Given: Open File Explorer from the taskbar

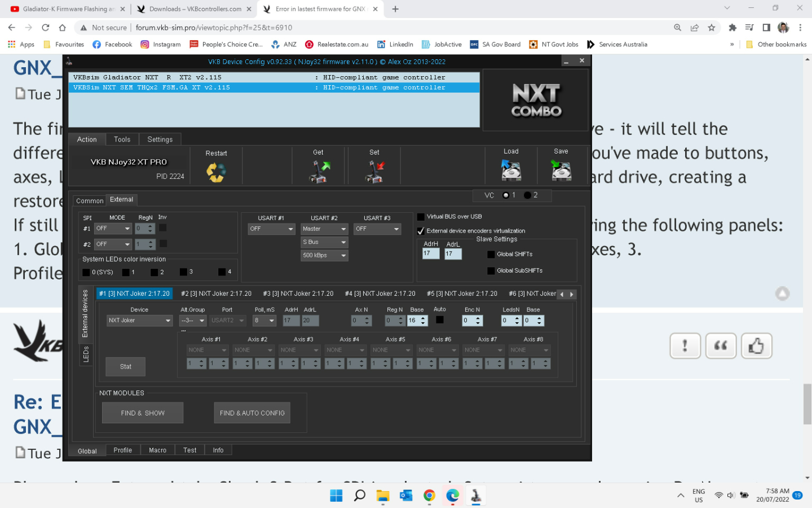Looking at the screenshot, I should pos(383,496).
